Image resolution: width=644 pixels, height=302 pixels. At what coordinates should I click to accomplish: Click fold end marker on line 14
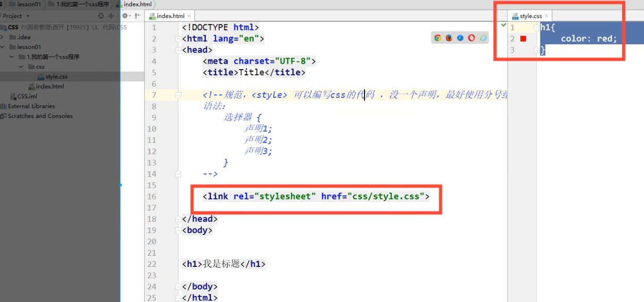tap(178, 174)
